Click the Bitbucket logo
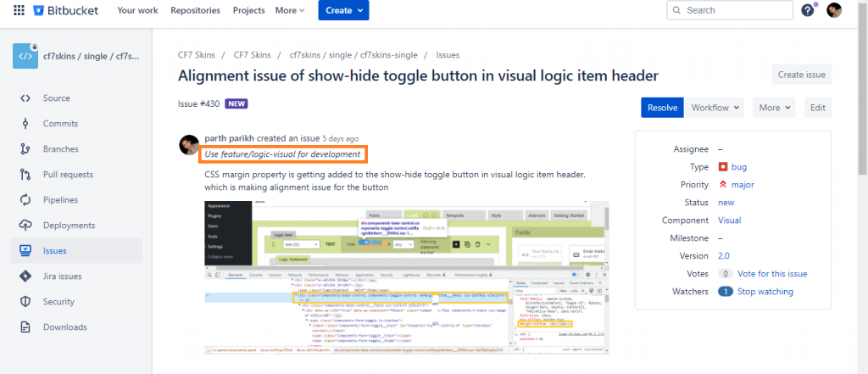This screenshot has width=868, height=374. (x=65, y=10)
